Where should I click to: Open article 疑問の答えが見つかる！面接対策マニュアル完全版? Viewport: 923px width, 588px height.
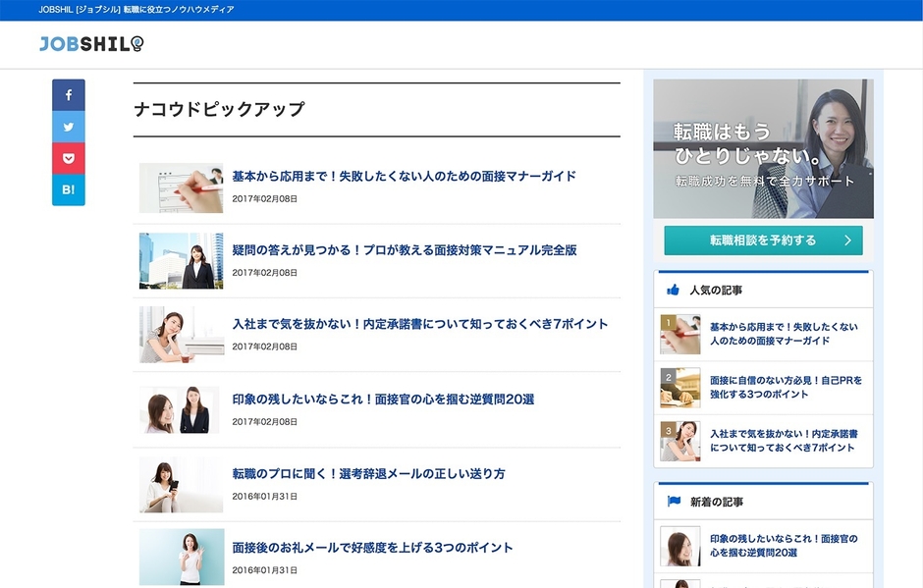[x=404, y=250]
